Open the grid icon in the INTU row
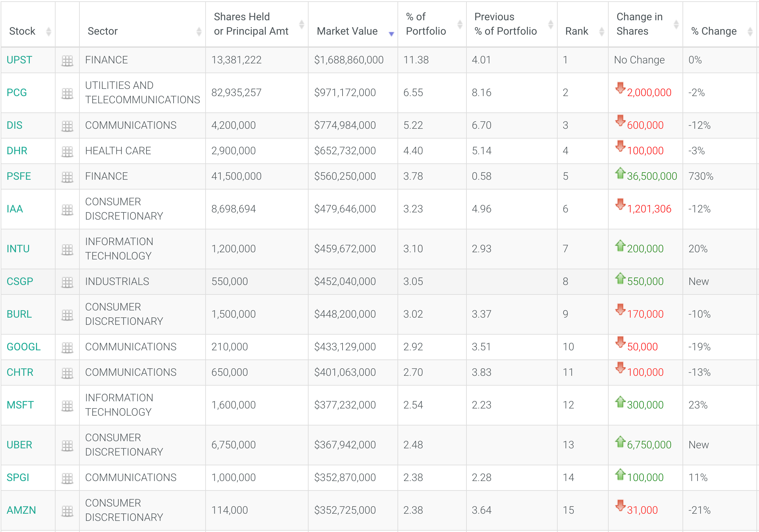Viewport: 759px width, 532px height. (x=67, y=249)
